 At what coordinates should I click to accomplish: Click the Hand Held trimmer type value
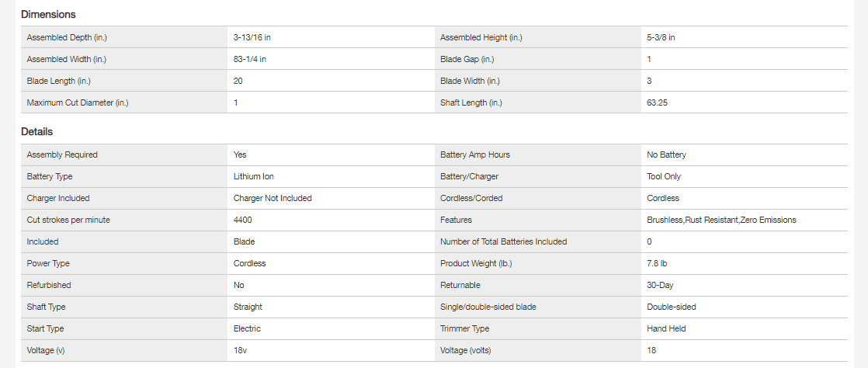666,328
